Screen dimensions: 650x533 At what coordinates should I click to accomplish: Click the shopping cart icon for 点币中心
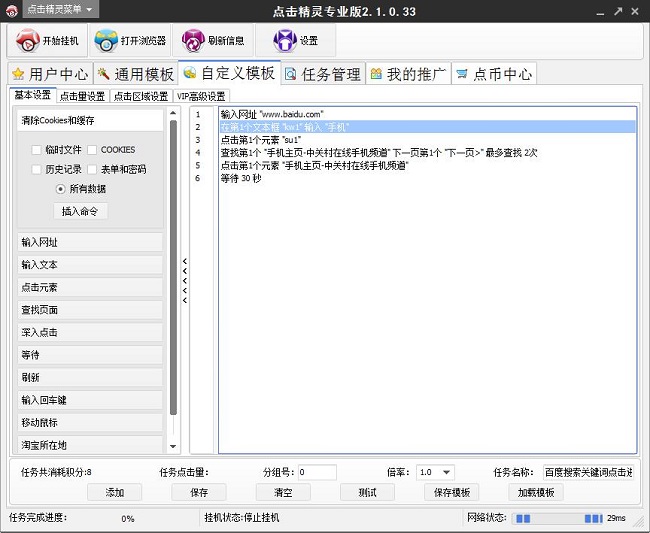point(462,74)
